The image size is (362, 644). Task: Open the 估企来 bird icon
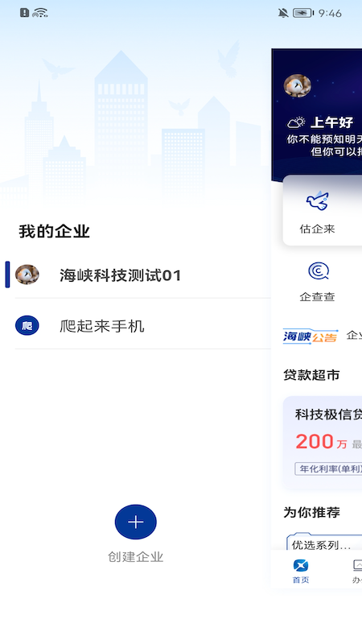317,201
